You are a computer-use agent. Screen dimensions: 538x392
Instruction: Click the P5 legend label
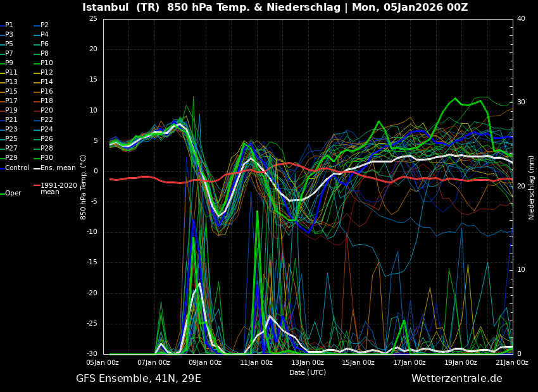point(9,44)
